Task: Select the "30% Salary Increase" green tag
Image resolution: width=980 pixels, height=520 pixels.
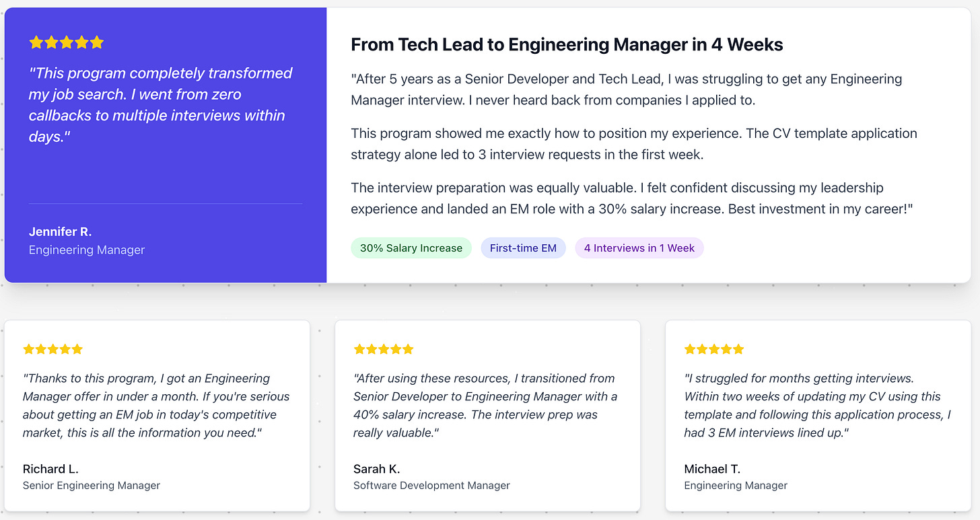Action: 411,248
